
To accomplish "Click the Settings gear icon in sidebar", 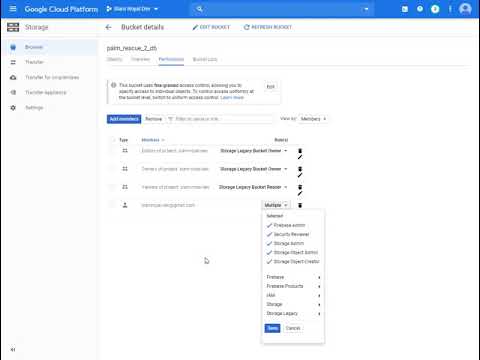I will [x=13, y=108].
